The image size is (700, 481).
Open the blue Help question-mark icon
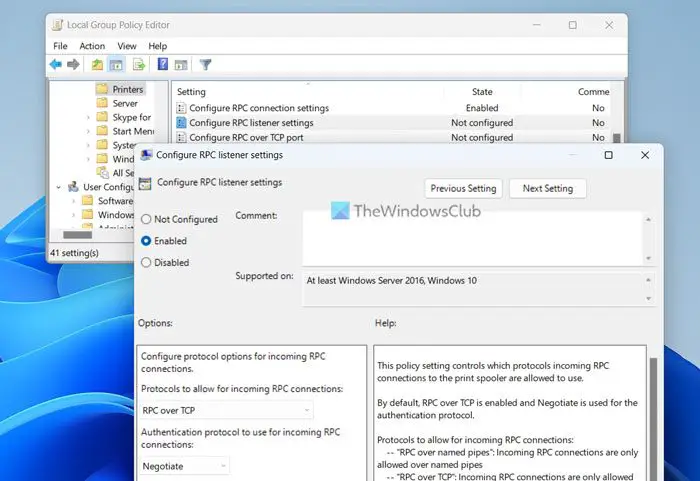(163, 64)
